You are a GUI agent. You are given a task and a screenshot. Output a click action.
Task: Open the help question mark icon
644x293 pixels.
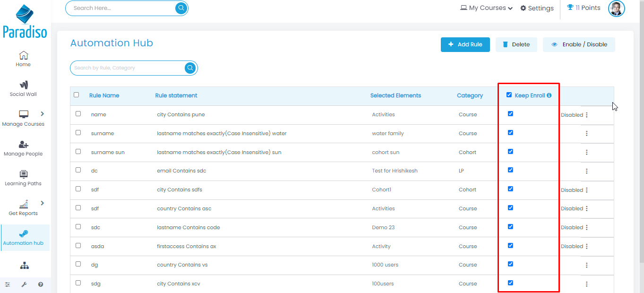[x=41, y=284]
